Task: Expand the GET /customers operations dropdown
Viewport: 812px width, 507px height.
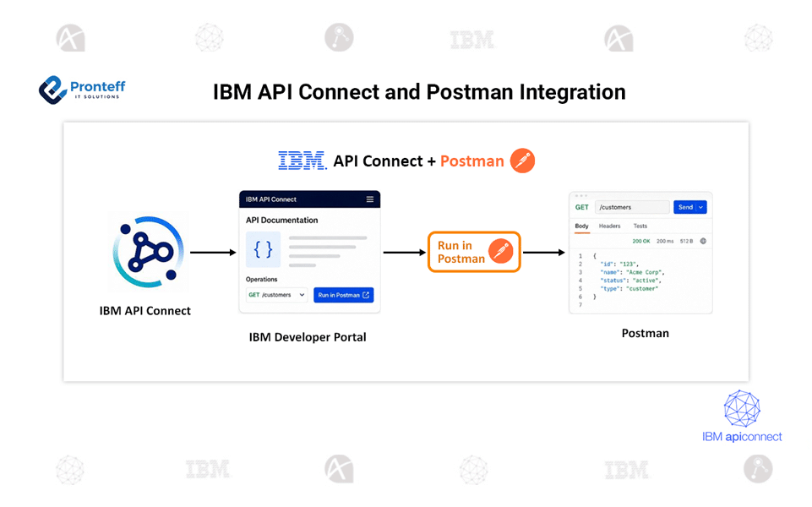Action: (x=276, y=295)
